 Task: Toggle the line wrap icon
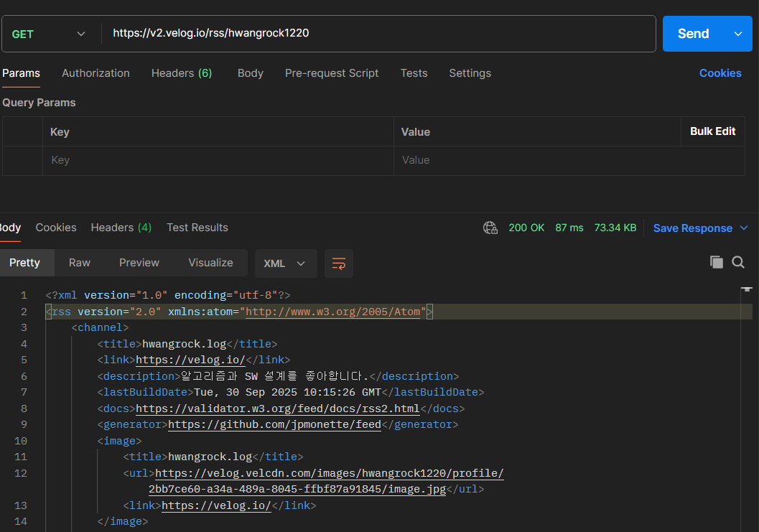[x=339, y=263]
